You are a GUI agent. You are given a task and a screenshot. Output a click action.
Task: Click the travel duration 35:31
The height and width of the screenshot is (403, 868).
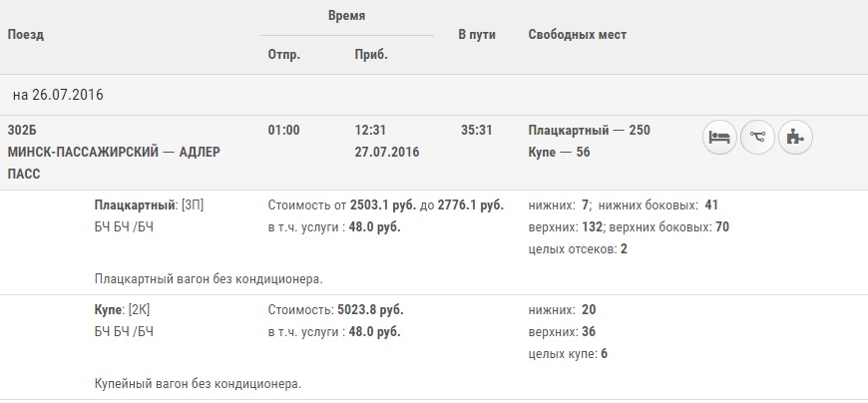[477, 131]
